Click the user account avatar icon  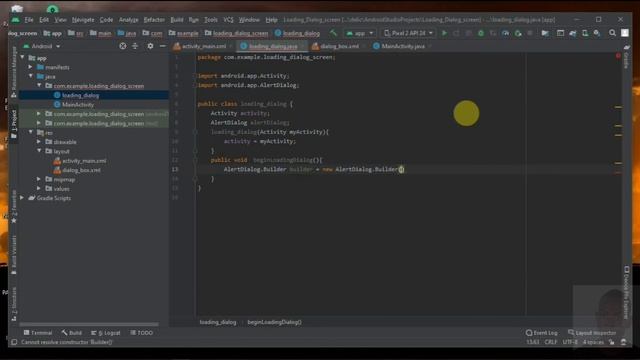point(625,33)
